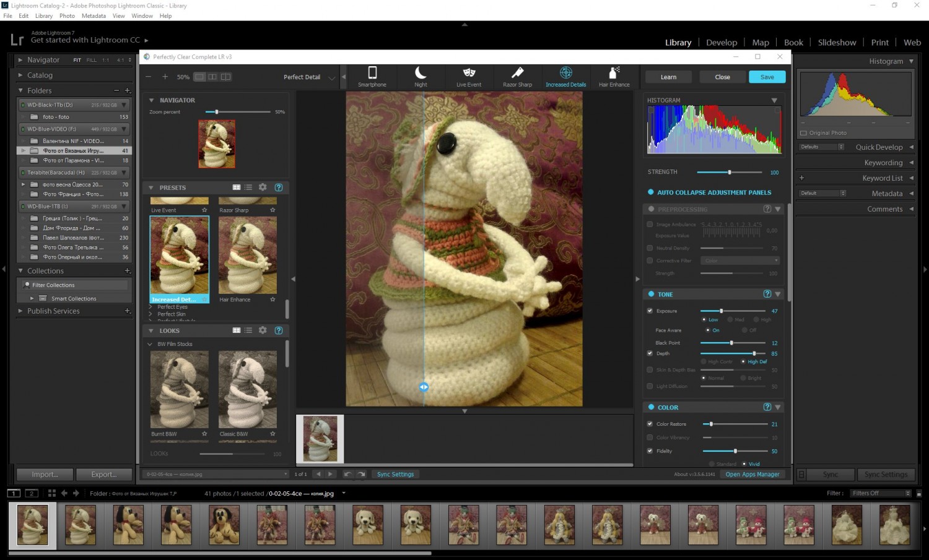Click Open Apps Manager button

pyautogui.click(x=752, y=474)
